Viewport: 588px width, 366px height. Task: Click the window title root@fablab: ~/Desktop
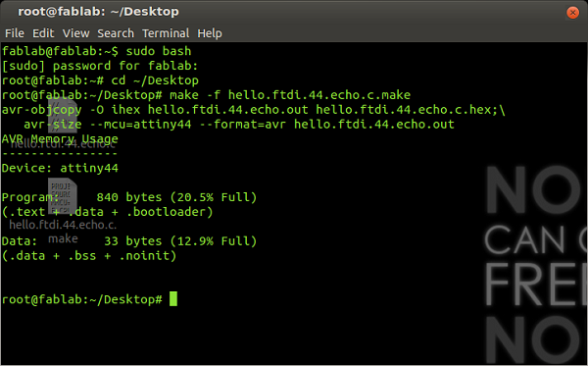click(98, 12)
